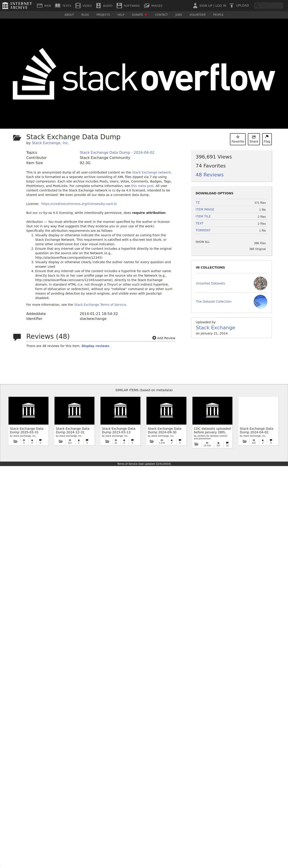Click the UPLOAD link text
Image resolution: width=288 pixels, height=868 pixels.
(242, 5)
